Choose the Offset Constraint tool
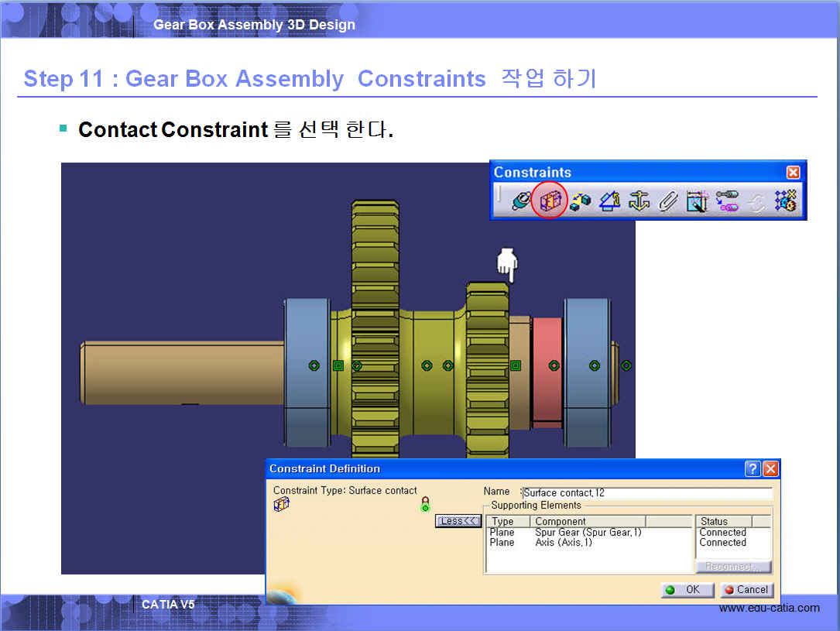 point(580,201)
